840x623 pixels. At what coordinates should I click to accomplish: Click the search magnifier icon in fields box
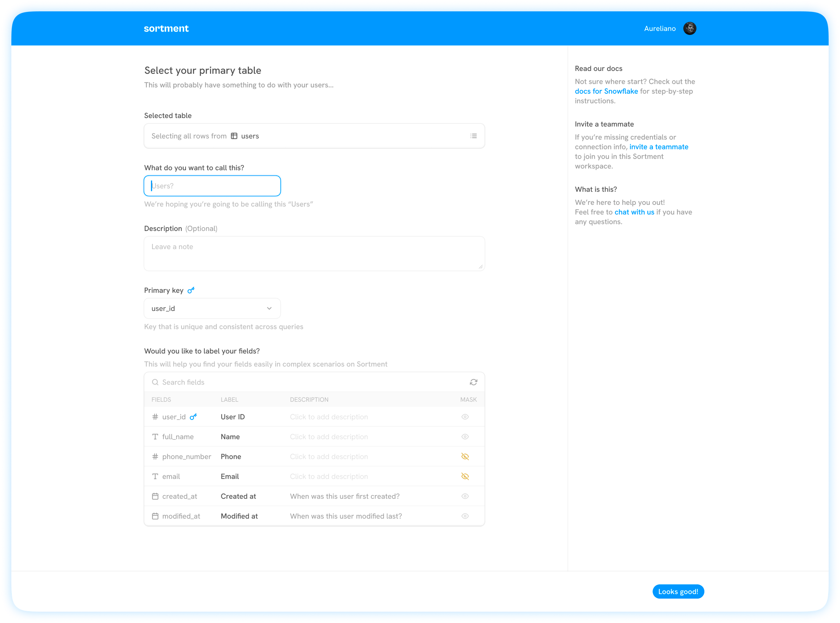(155, 382)
